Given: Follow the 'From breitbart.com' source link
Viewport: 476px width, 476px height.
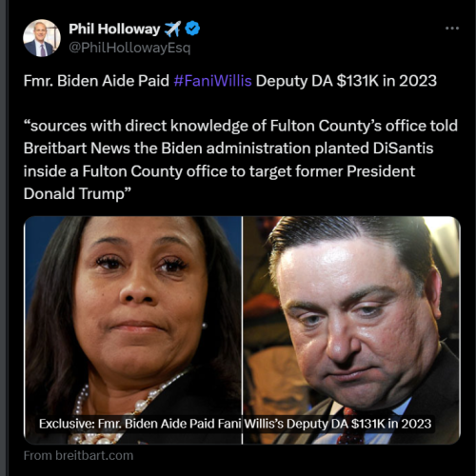Looking at the screenshot, I should [x=78, y=455].
